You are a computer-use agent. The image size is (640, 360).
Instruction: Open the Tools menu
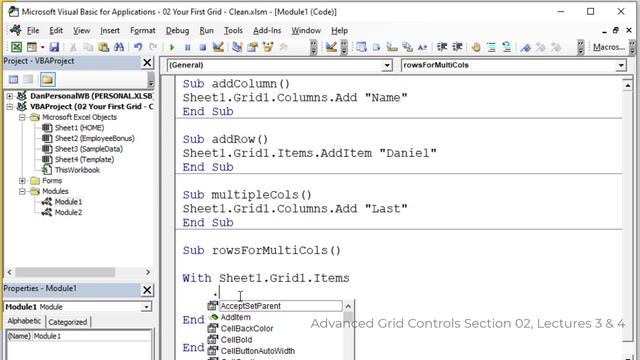click(233, 31)
